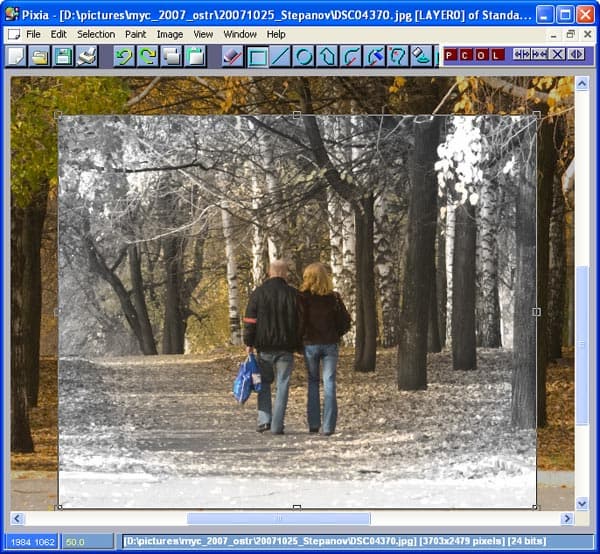Open the Edit menu
The width and height of the screenshot is (600, 554).
(59, 34)
